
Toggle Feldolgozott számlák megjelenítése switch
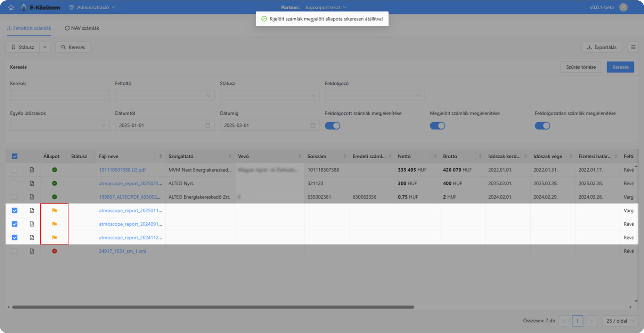pos(333,126)
